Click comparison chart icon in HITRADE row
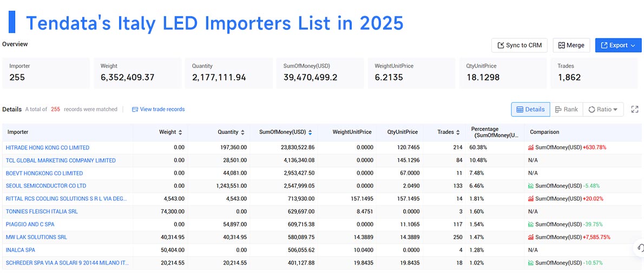Viewport: 644px width, 276px height. click(x=531, y=147)
